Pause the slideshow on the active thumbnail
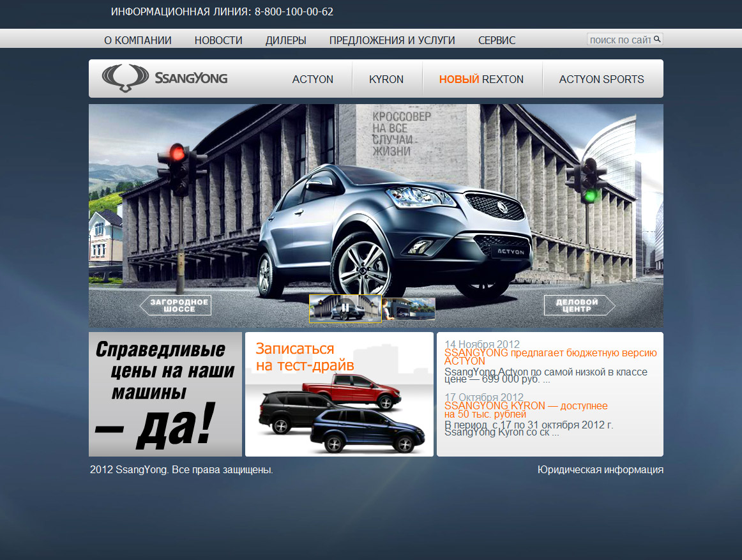 pos(345,308)
